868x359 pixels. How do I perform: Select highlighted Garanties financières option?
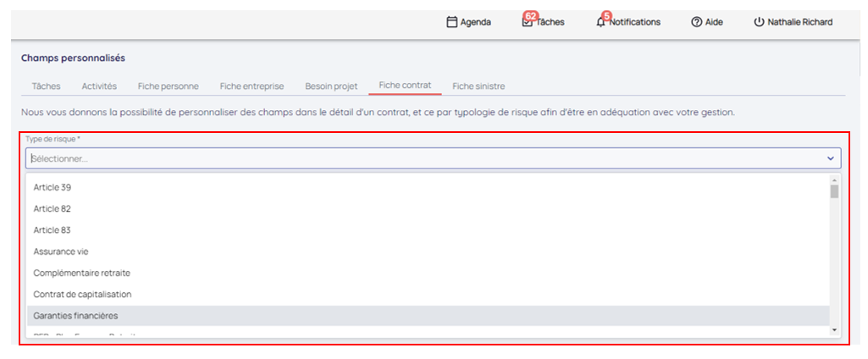point(75,316)
